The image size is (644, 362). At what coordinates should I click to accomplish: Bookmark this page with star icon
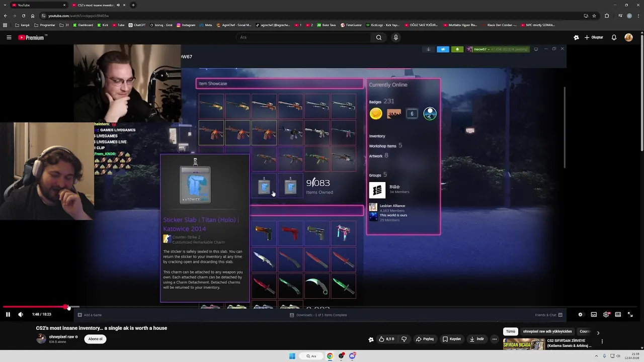(594, 16)
